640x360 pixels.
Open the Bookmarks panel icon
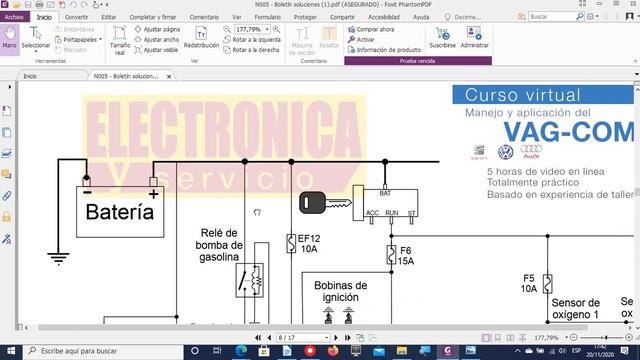tap(7, 111)
